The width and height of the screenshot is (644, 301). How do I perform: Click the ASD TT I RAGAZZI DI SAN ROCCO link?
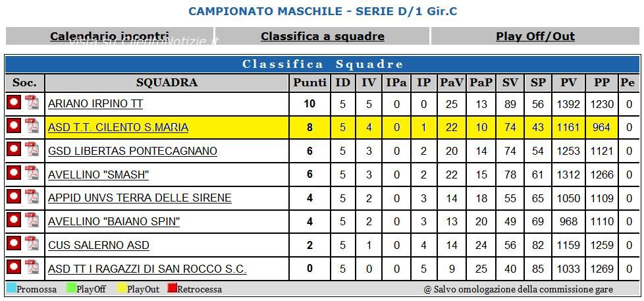click(x=148, y=269)
